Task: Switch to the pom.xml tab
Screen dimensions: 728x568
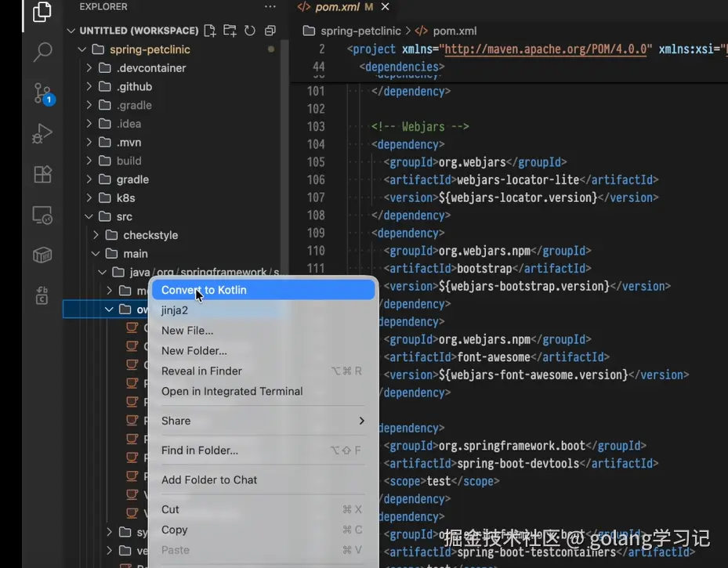Action: pos(342,7)
